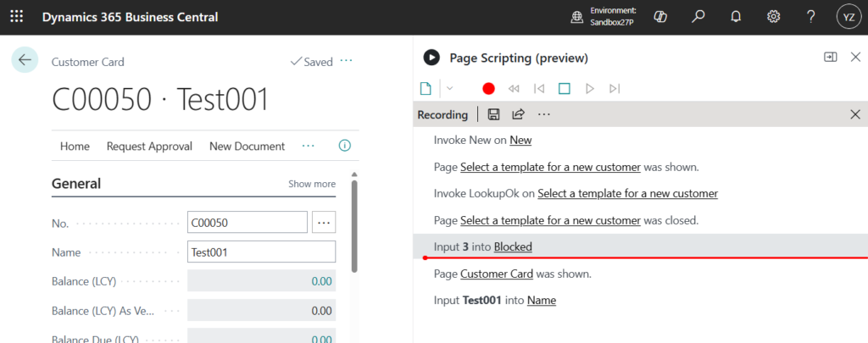Stop the recording with the square button

coord(565,88)
